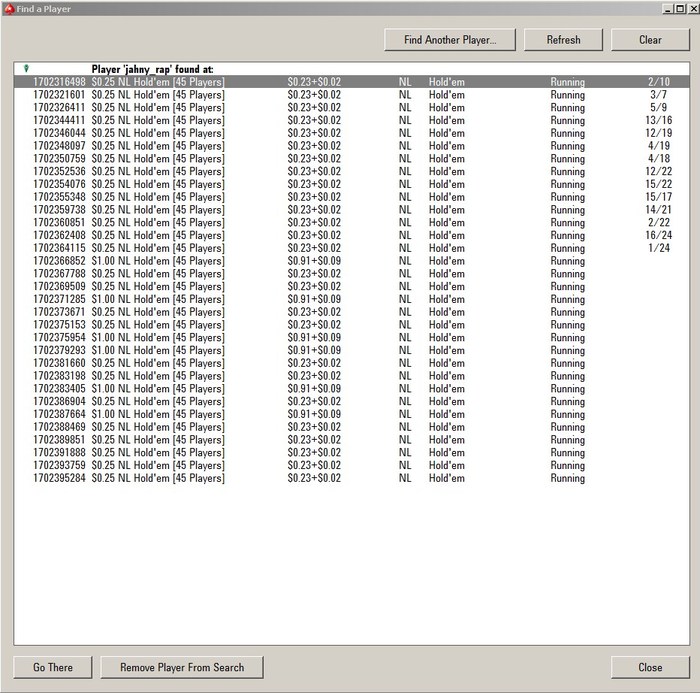Select tournament row 1702395284
700x693 pixels.
352,478
